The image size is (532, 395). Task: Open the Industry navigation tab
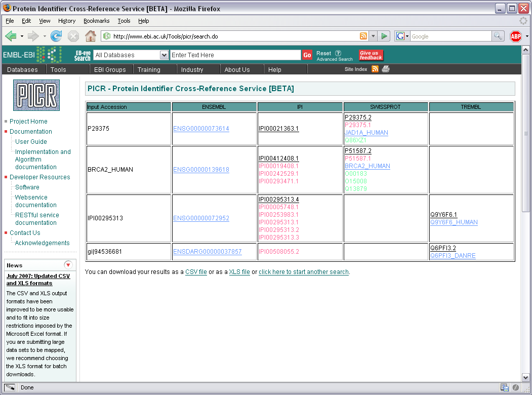[x=192, y=69]
